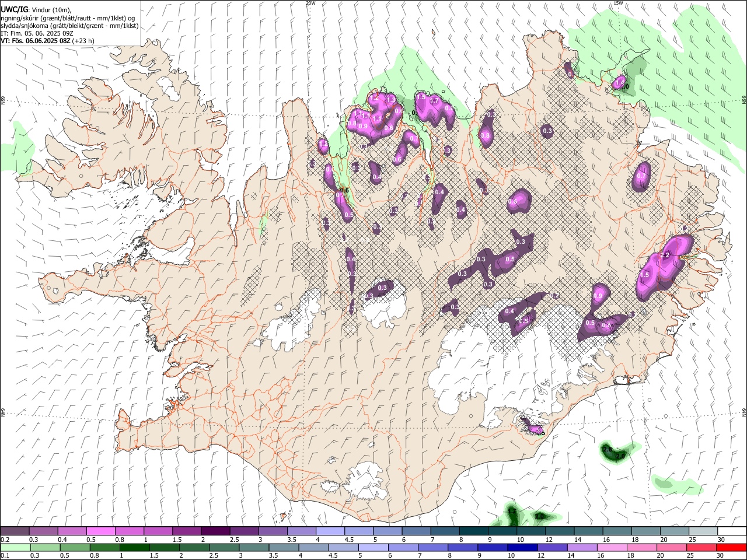747x560 pixels.
Task: Pick darkest purple 2–2.5 snow scale swatch
Action: (x=215, y=531)
